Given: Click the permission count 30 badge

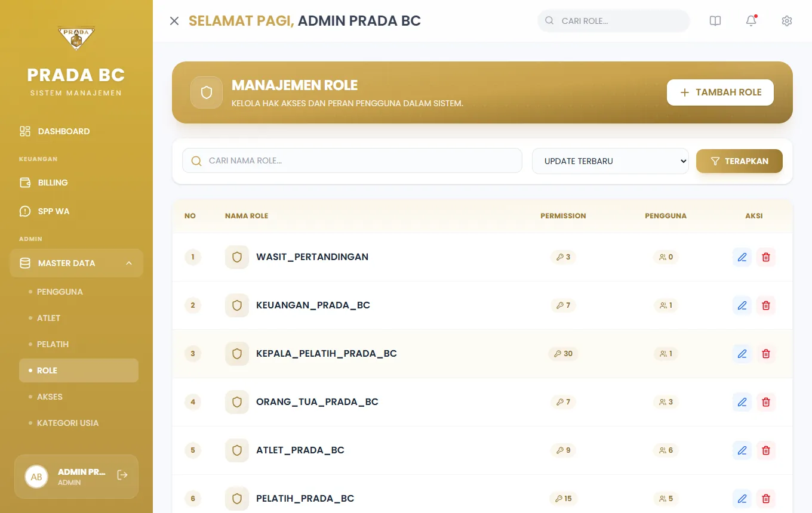Looking at the screenshot, I should 563,354.
